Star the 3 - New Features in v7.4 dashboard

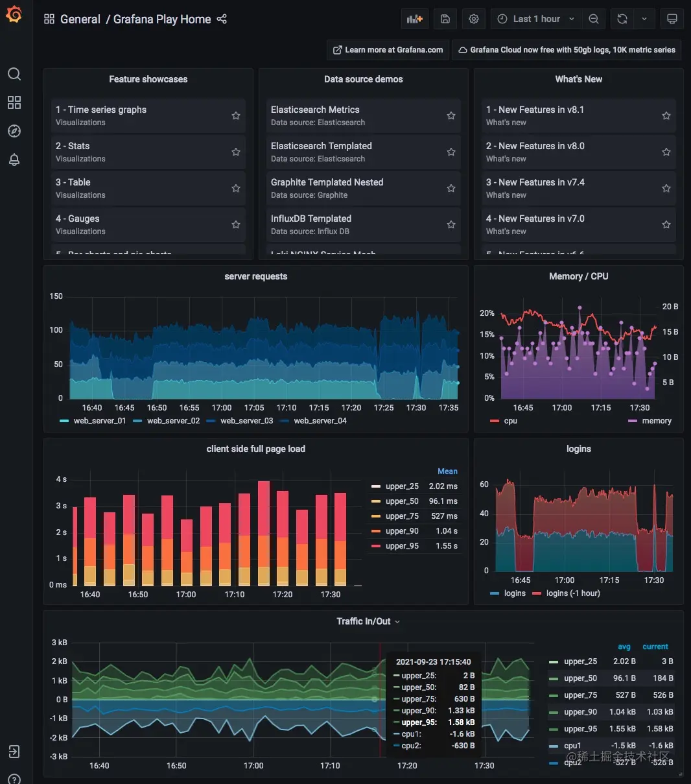pyautogui.click(x=666, y=188)
